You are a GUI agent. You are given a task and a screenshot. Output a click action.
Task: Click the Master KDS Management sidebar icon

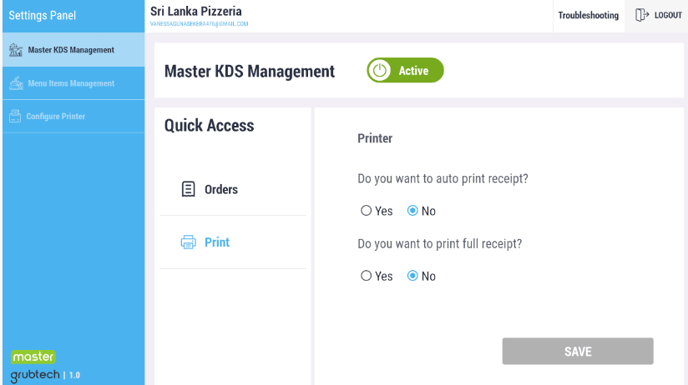[x=16, y=50]
